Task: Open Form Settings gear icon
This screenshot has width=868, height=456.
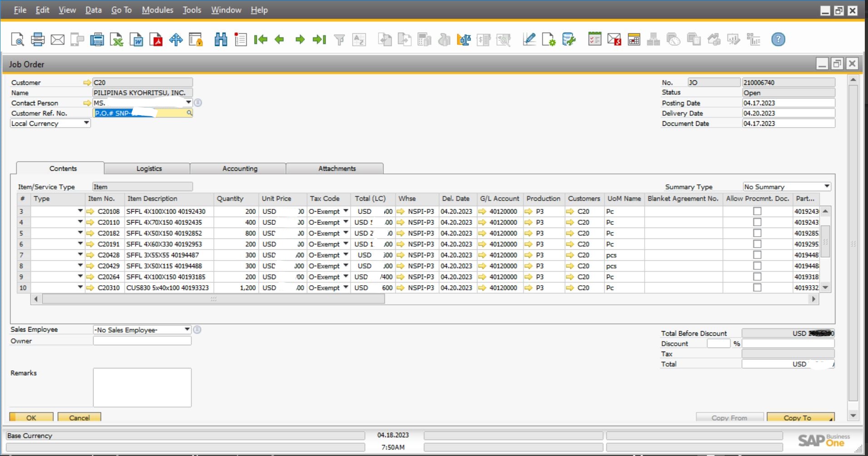Action: pyautogui.click(x=549, y=40)
